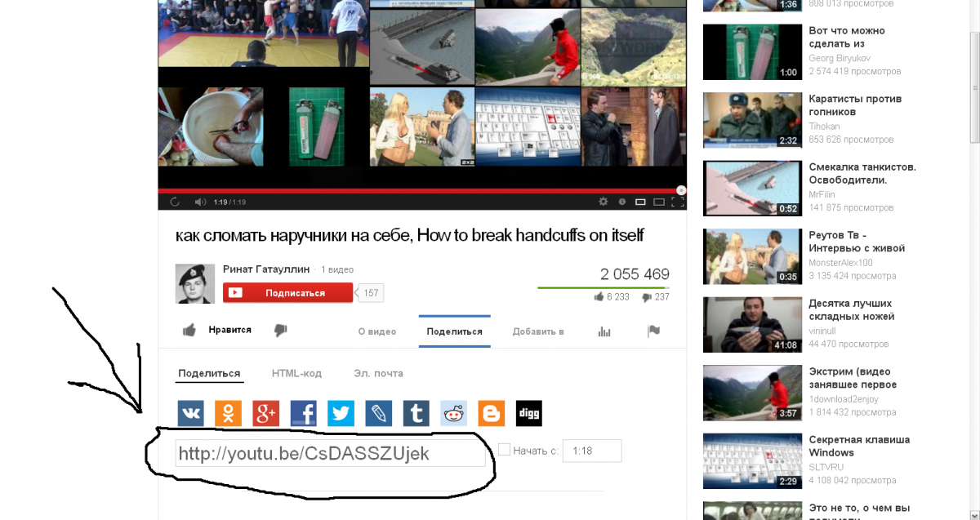The height and width of the screenshot is (520, 980).
Task: Click the 'SLTVRU' channel name
Action: coord(825,467)
